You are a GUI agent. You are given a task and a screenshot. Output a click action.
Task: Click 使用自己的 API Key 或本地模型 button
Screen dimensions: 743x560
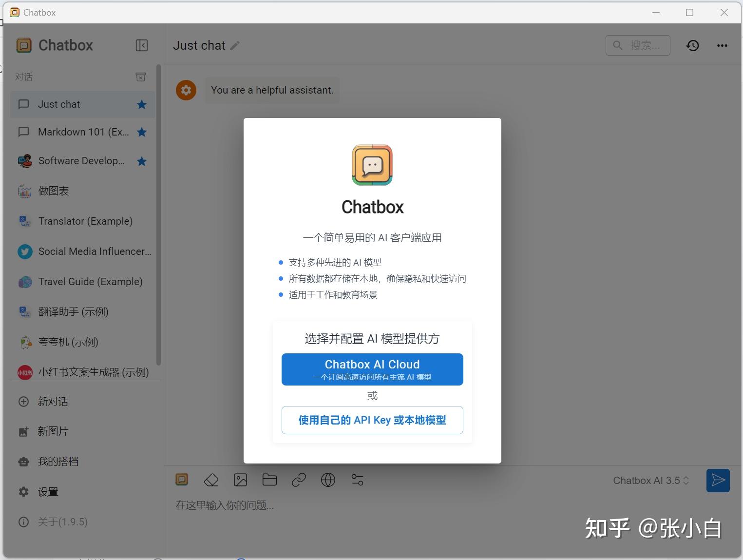coord(372,420)
